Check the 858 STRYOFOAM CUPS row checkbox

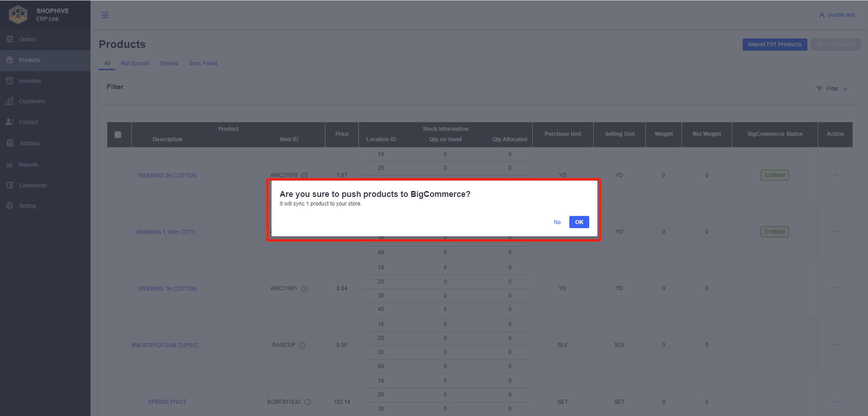[x=118, y=345]
